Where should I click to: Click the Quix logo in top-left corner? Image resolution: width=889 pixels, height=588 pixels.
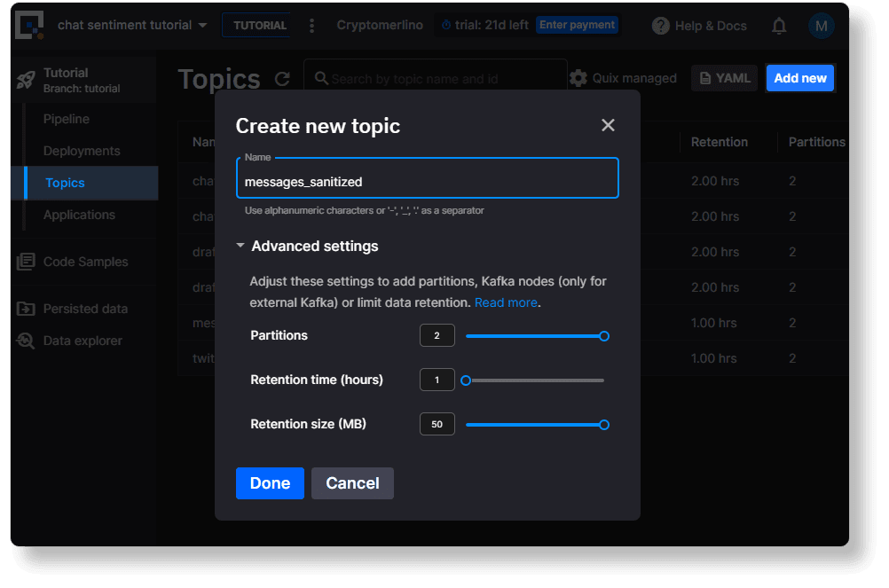(x=28, y=26)
